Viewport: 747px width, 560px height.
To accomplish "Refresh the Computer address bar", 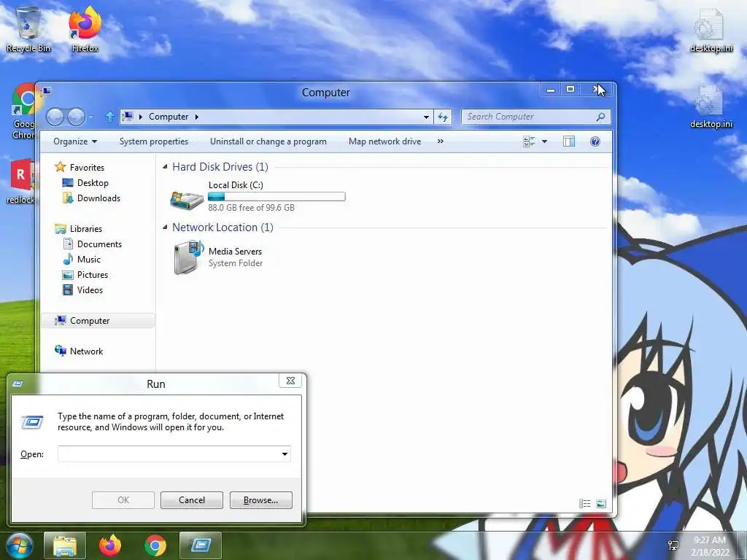I will click(x=443, y=117).
